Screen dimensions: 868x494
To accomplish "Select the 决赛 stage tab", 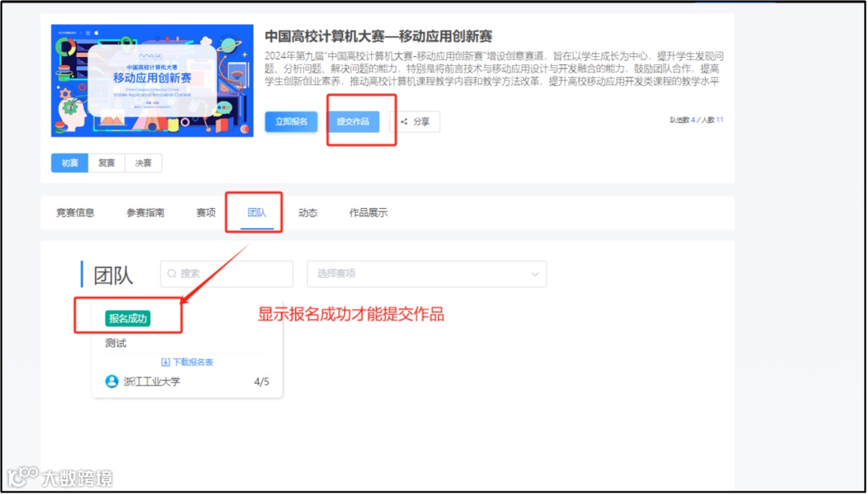I will 143,163.
